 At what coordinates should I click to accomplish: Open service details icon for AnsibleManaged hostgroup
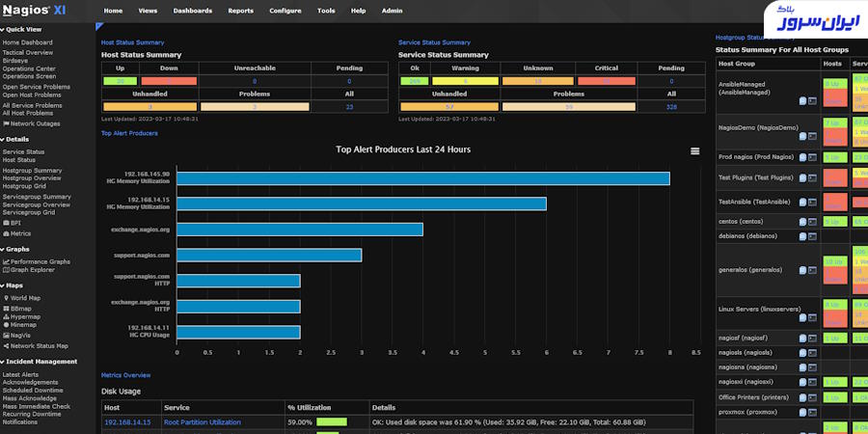[x=802, y=100]
